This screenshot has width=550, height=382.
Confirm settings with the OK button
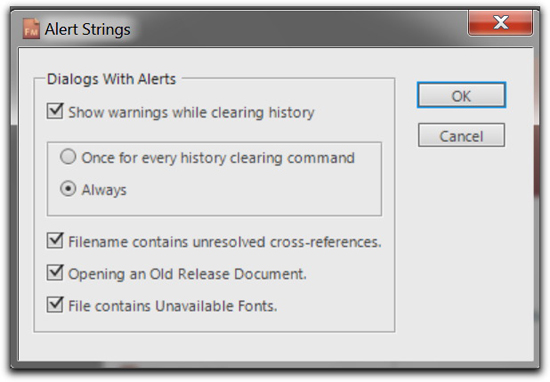(461, 95)
